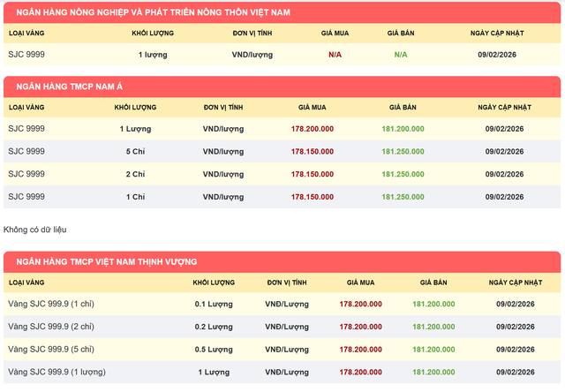Screen dimensions: 565x392
Task: Click the Không có dữ liệu message
Action: click(x=35, y=230)
